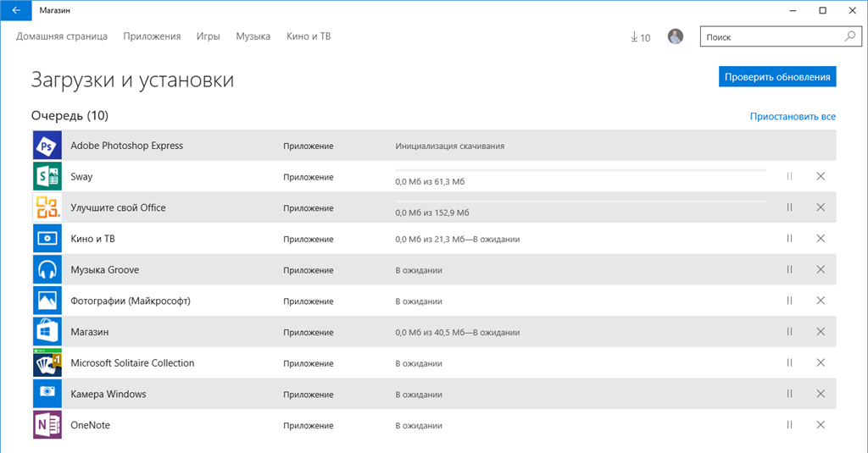Screen dimensions: 868x453
Task: Open the Игры tab
Action: 209,36
